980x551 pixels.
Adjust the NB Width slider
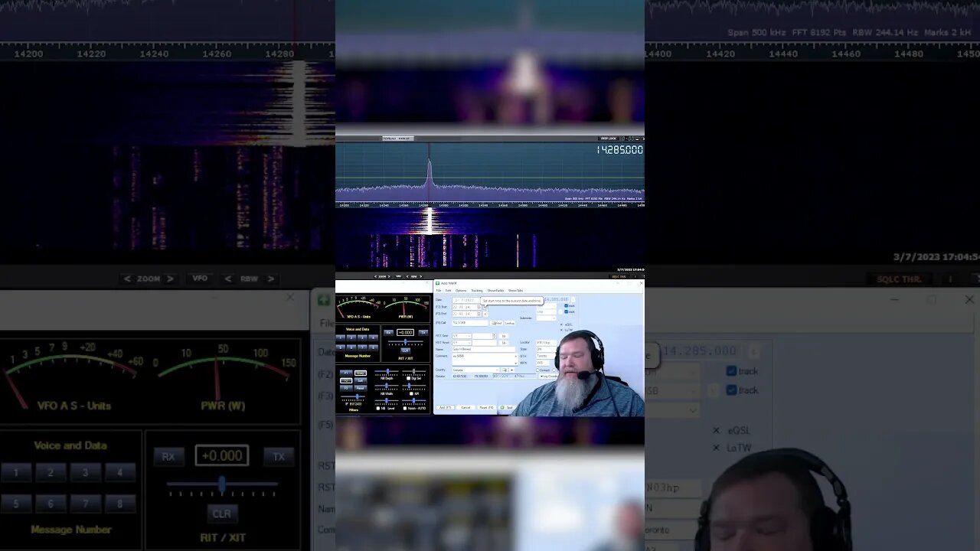pos(387,386)
